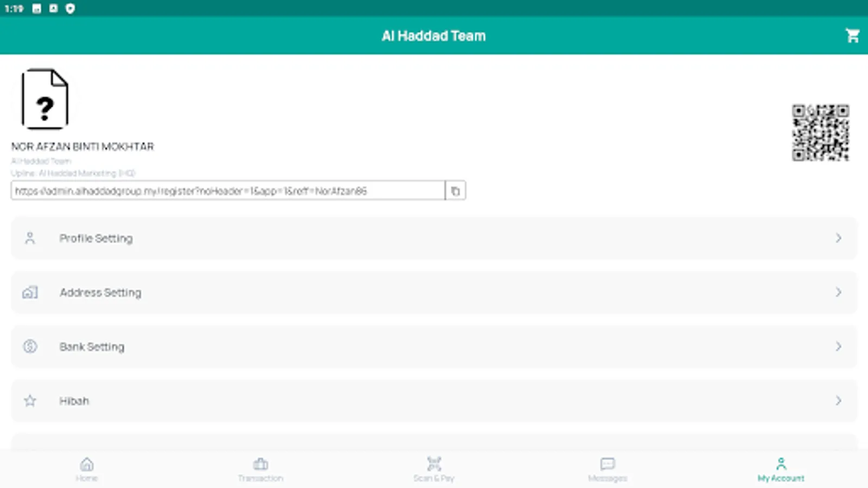The image size is (868, 488).
Task: Click the Upline Al Haddad Marketing text
Action: pyautogui.click(x=73, y=174)
